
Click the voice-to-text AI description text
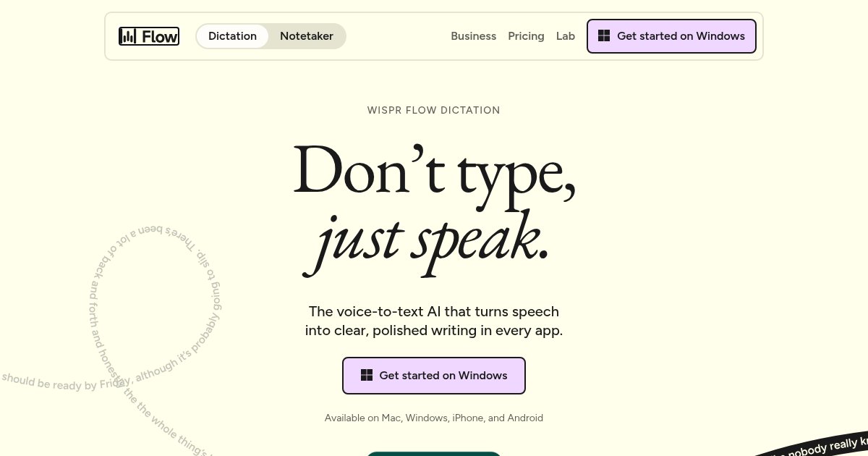click(x=434, y=321)
